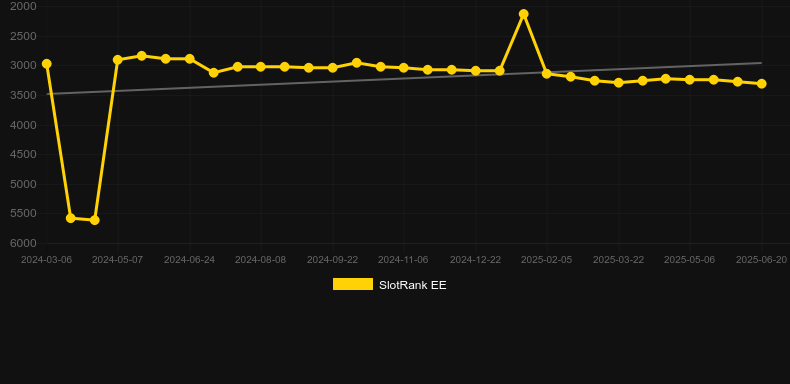The width and height of the screenshot is (790, 384).
Task: Click the gray trend line
Action: point(403,79)
